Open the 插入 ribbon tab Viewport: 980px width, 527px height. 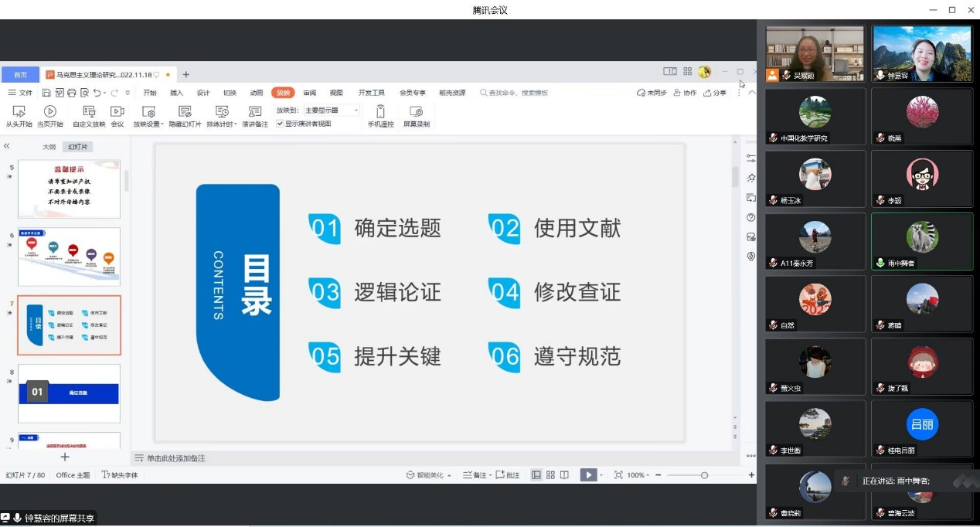[176, 93]
